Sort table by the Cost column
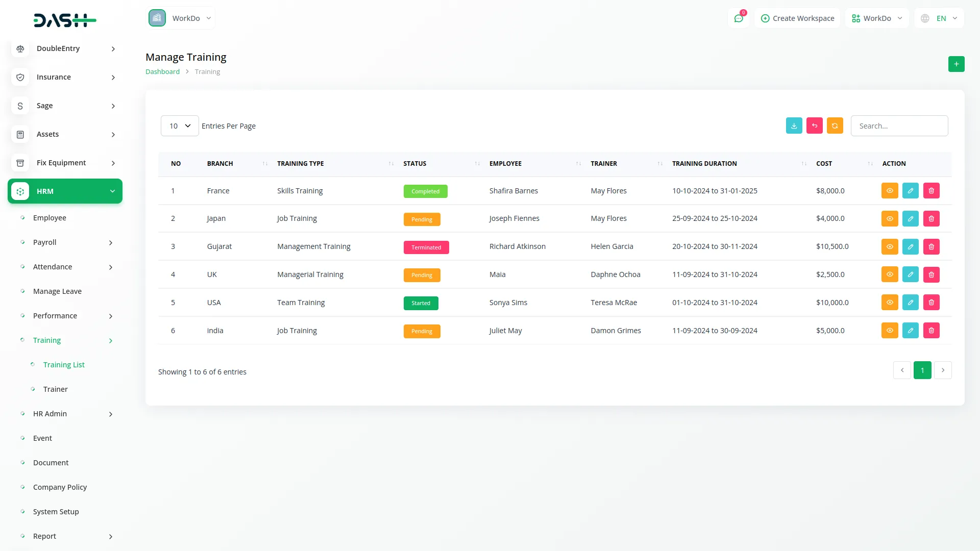 (x=824, y=164)
